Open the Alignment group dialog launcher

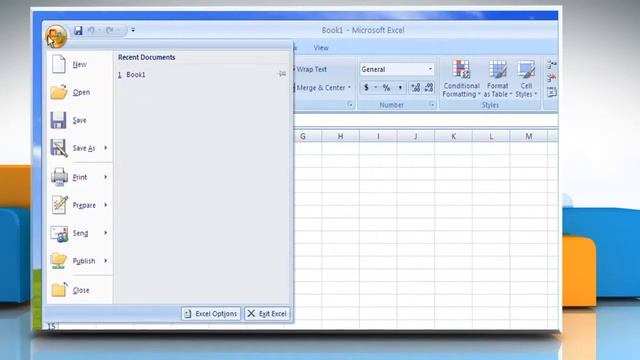[x=350, y=105]
